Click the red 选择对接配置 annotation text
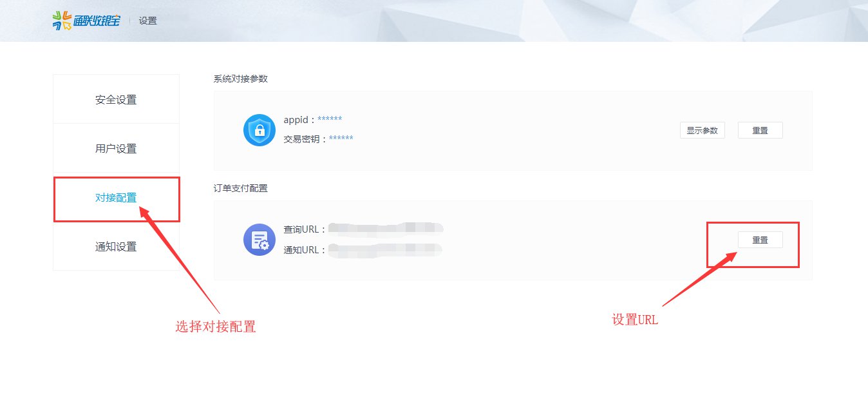This screenshot has height=395, width=868. click(x=216, y=327)
